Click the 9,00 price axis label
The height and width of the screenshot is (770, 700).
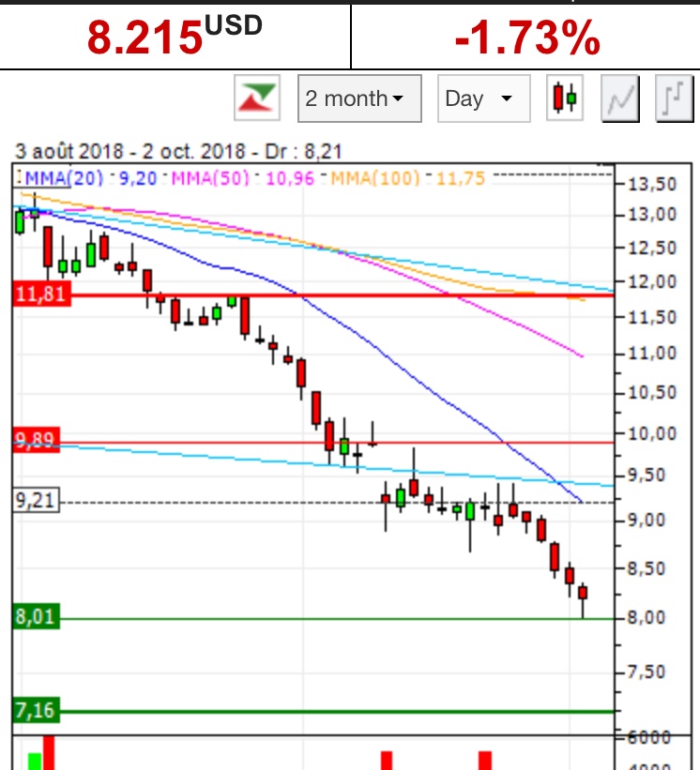pos(647,520)
